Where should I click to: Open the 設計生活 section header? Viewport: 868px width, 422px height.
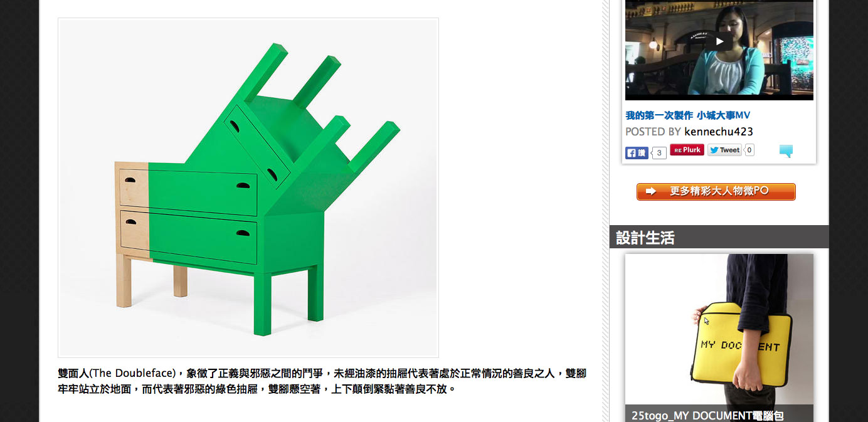point(645,238)
